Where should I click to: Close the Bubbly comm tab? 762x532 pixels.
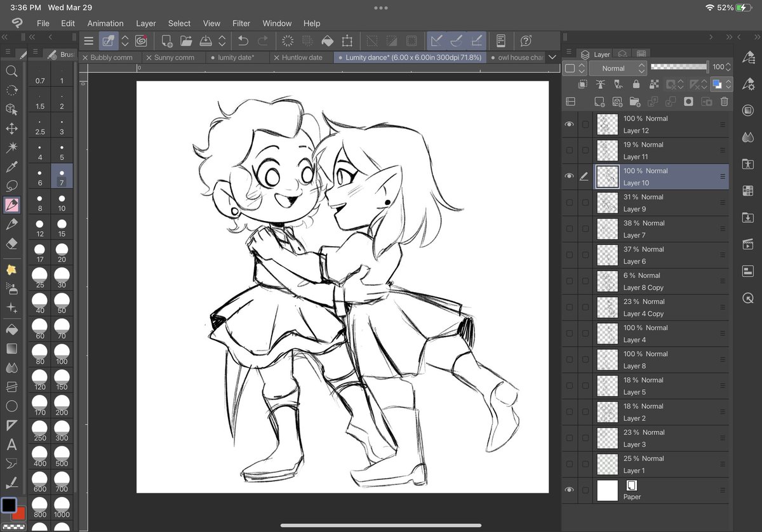click(x=85, y=57)
